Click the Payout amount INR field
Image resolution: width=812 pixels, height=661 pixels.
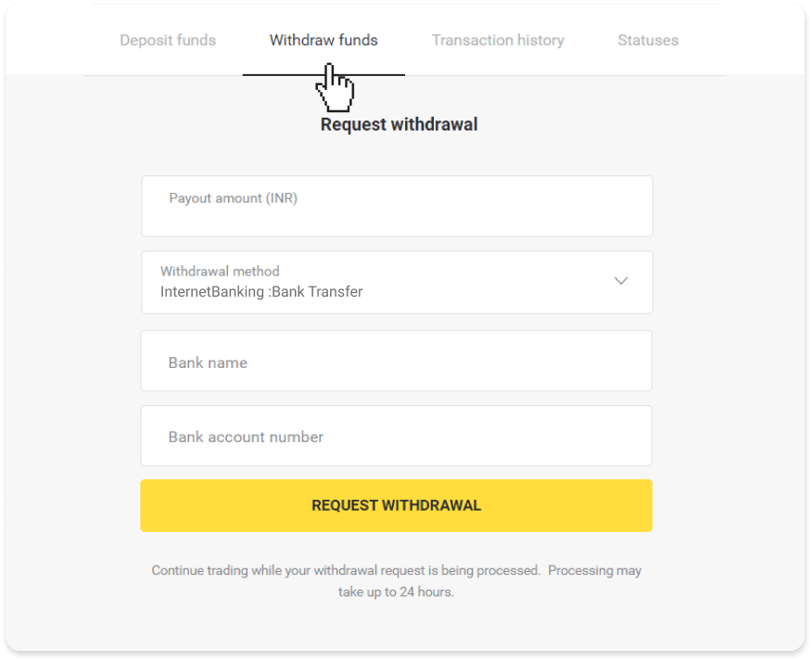(x=397, y=206)
